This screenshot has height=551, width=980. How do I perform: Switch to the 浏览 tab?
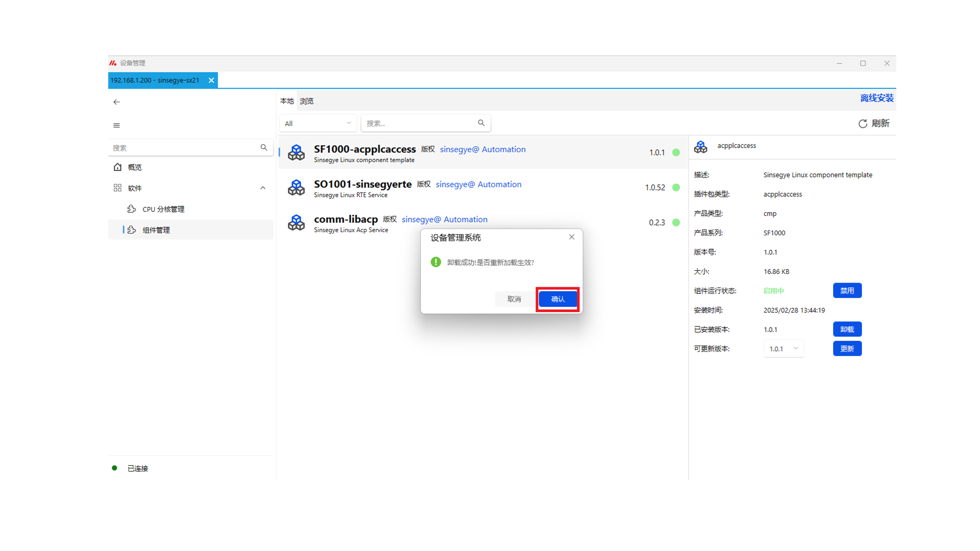(x=307, y=101)
